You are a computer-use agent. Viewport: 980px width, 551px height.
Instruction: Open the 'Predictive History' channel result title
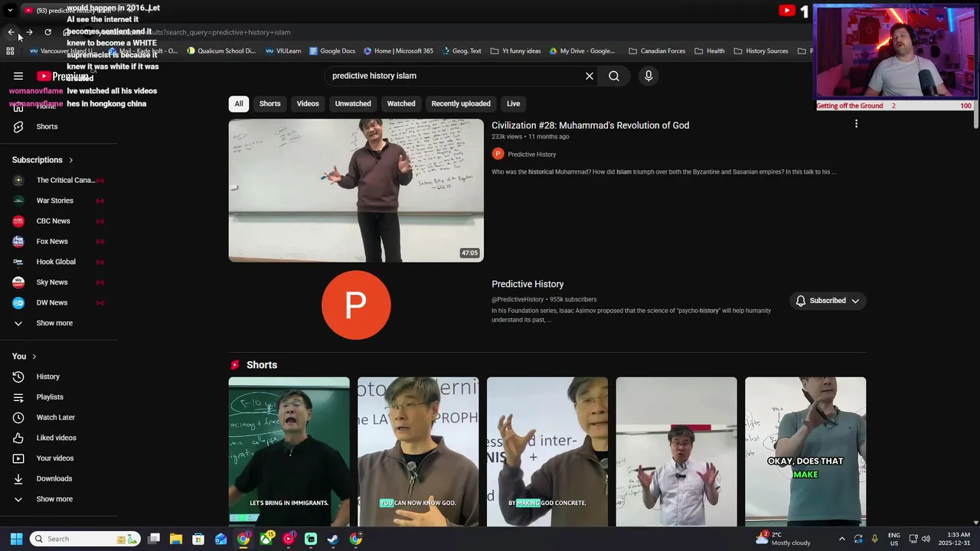(x=528, y=284)
